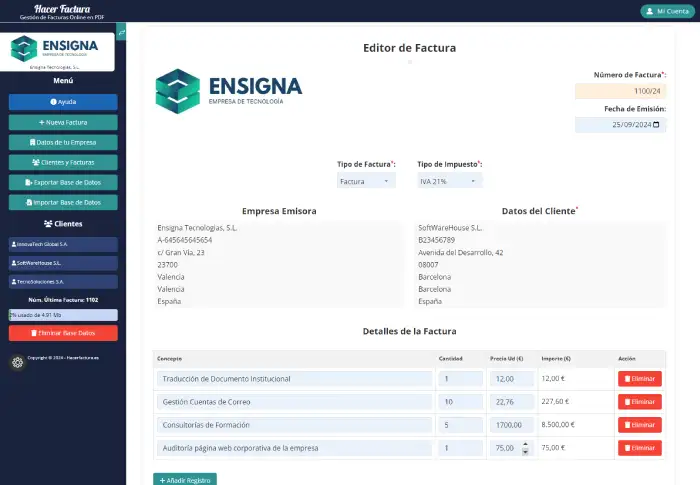
Task: Click Añadir Registro button
Action: point(185,480)
